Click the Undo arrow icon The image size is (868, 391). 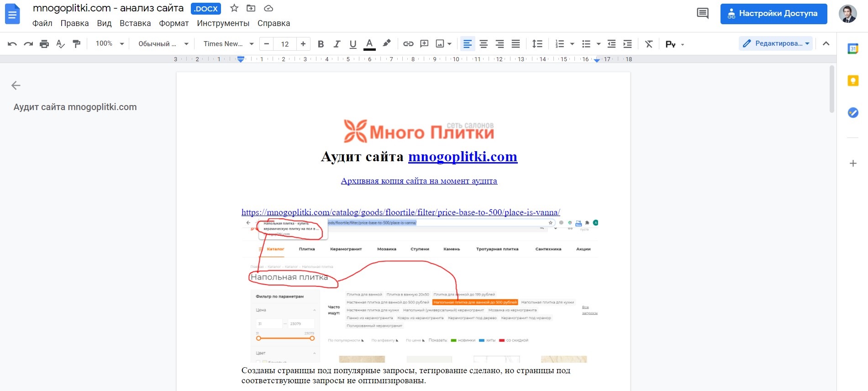tap(12, 44)
